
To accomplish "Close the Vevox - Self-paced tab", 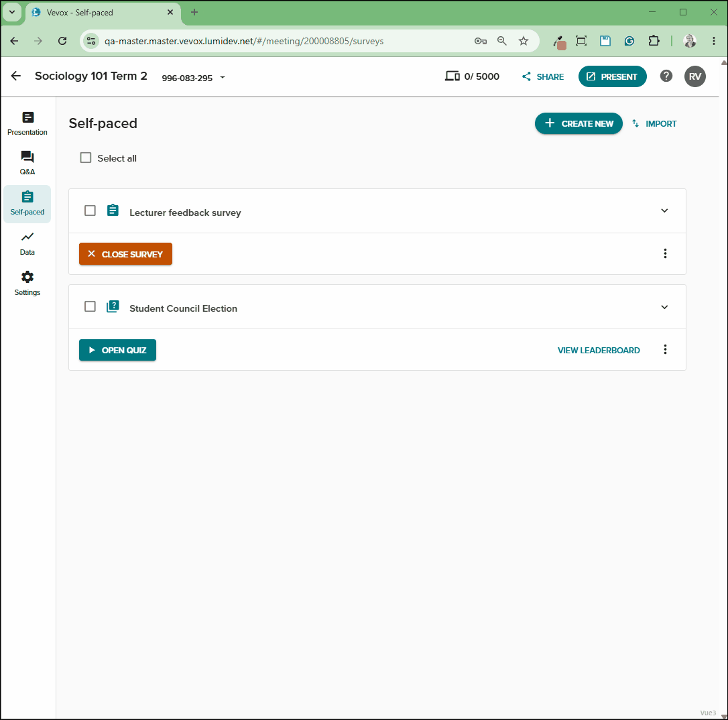I will [x=170, y=12].
